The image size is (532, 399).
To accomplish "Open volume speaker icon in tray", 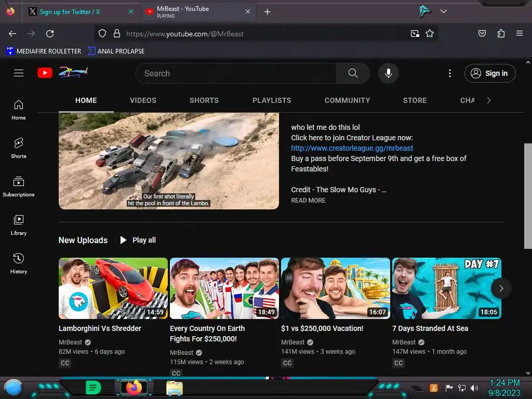I will coord(474,388).
